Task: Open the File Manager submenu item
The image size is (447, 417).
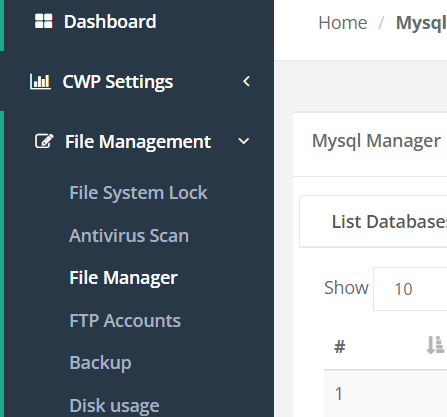Action: pos(123,278)
